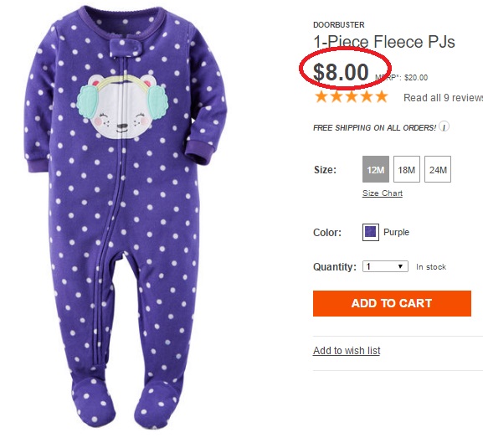Select size 24M
Viewport: 483px width, 448px height.
(438, 169)
